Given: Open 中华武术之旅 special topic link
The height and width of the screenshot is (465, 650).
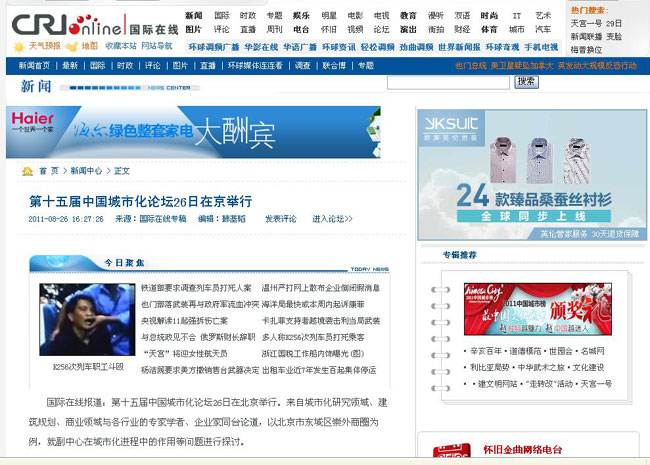Looking at the screenshot, I should [541, 368].
